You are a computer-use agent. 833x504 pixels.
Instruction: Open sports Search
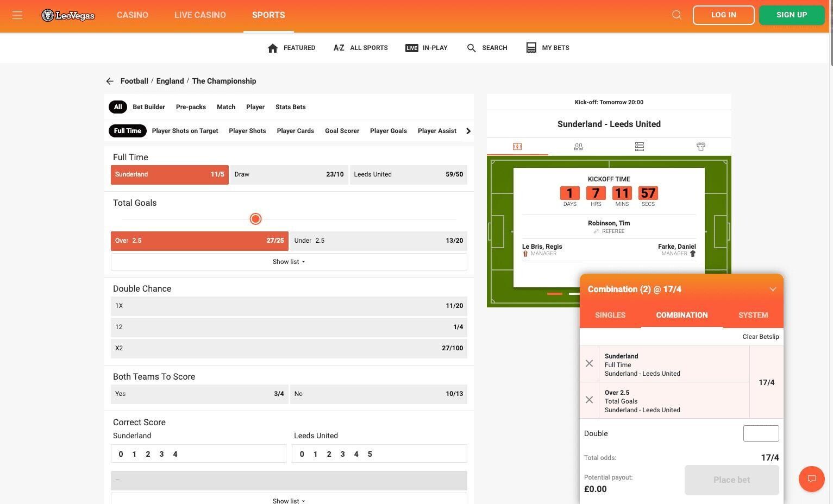pos(487,48)
